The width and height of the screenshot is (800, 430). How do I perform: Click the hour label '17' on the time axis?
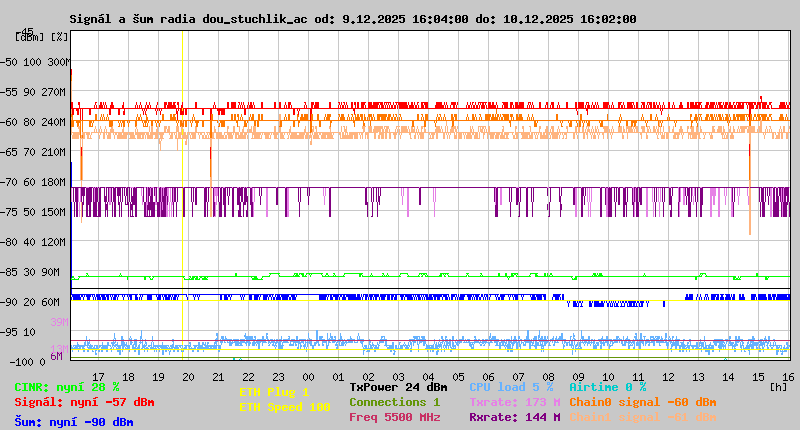point(98,377)
